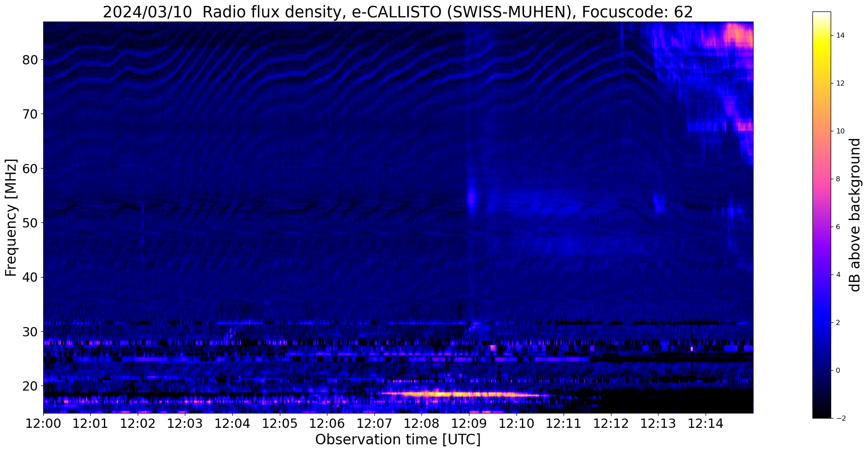The image size is (868, 452).
Task: Click the colorbar tick value 2
Action: (x=838, y=323)
